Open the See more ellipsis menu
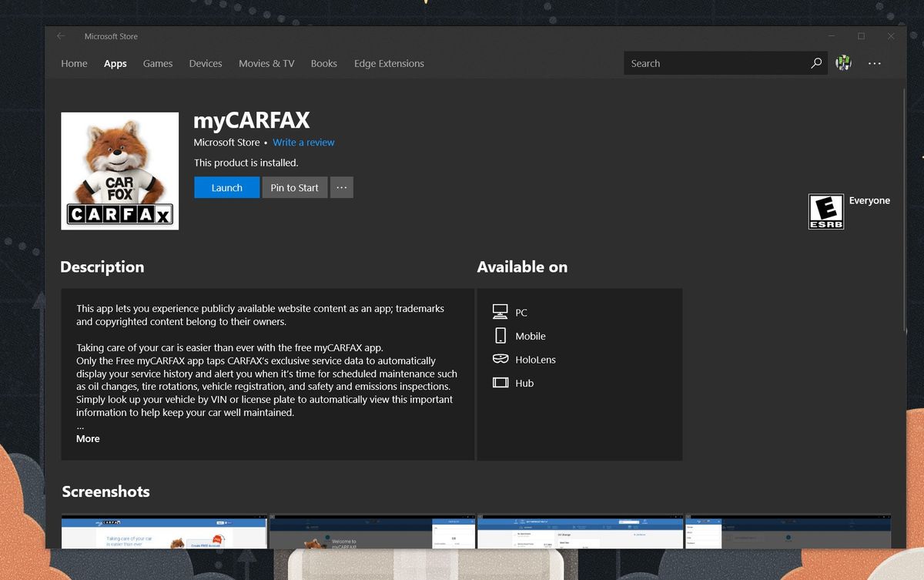Viewport: 924px width, 580px height. (x=874, y=62)
